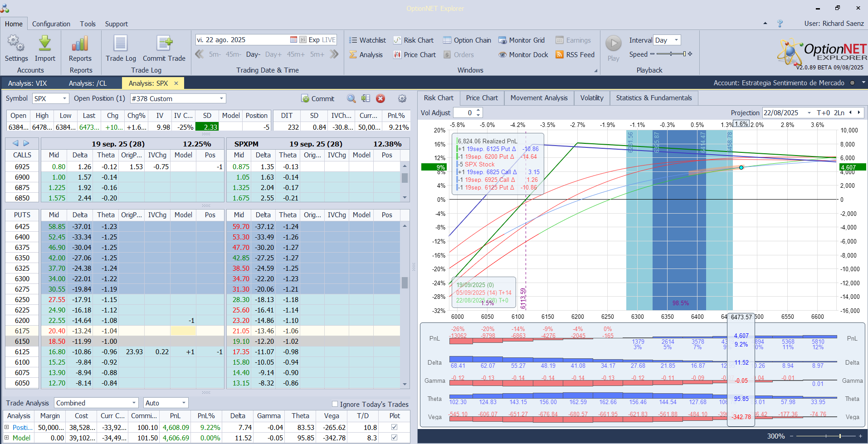
Task: Open the Analysis window from ribbon
Action: coord(366,55)
